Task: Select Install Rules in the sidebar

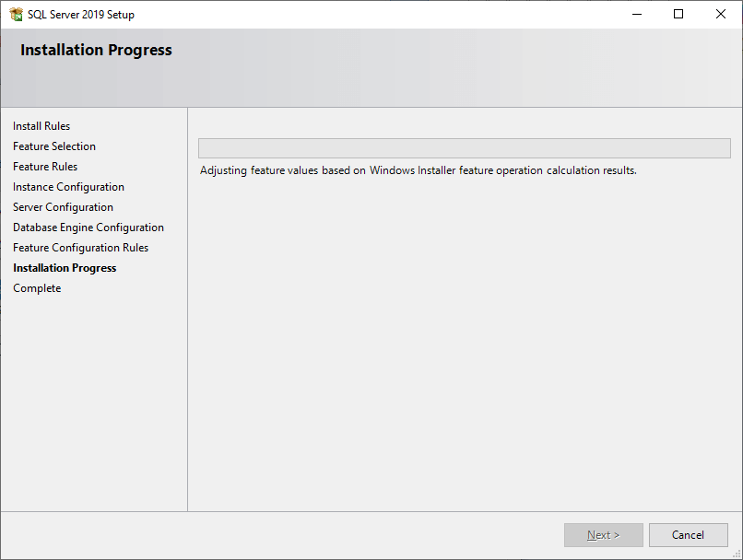Action: coord(41,125)
